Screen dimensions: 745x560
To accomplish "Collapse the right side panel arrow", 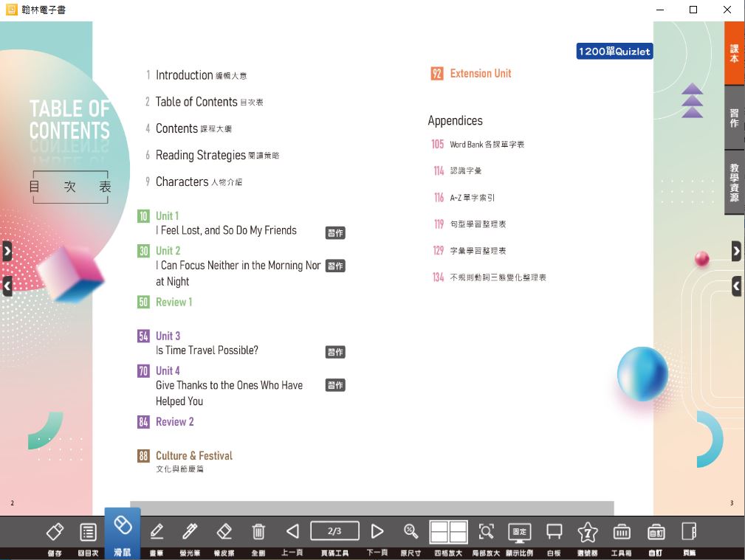I will coord(736,286).
